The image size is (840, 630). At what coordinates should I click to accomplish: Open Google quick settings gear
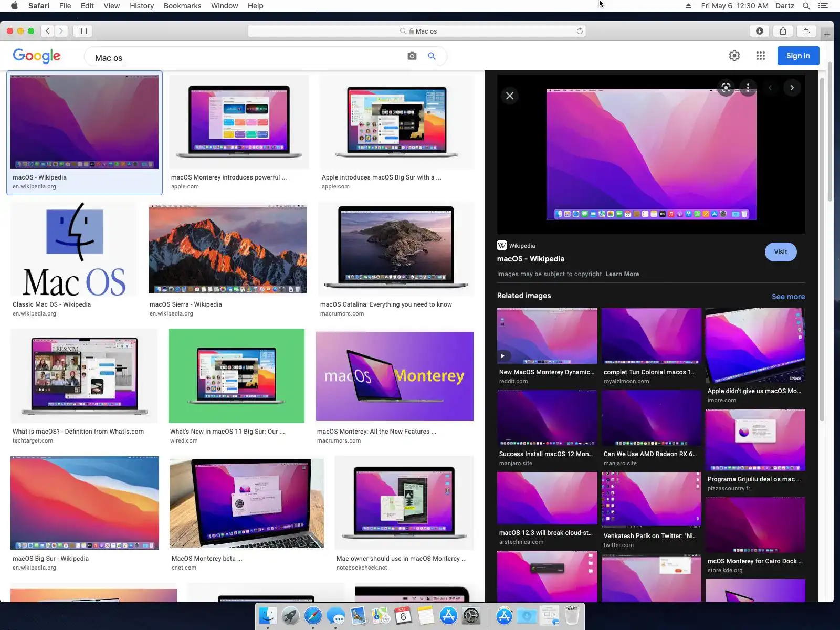tap(734, 56)
